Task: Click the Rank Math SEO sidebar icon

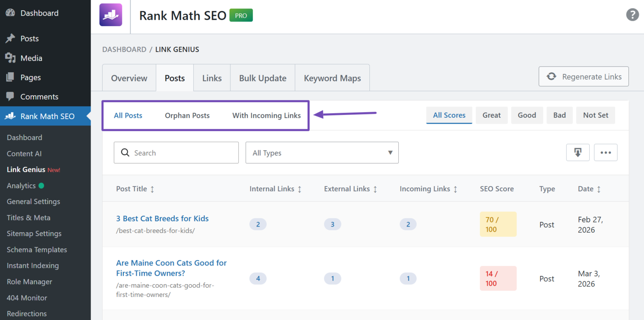Action: tap(10, 116)
